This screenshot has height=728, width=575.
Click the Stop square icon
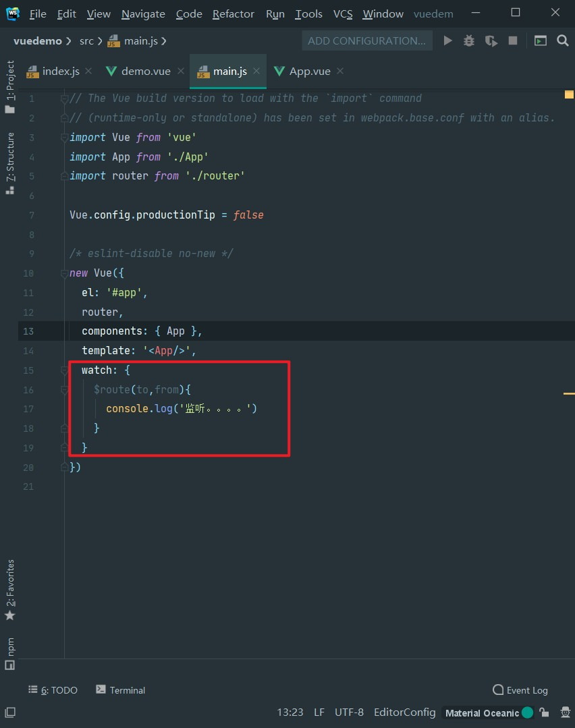tap(513, 41)
